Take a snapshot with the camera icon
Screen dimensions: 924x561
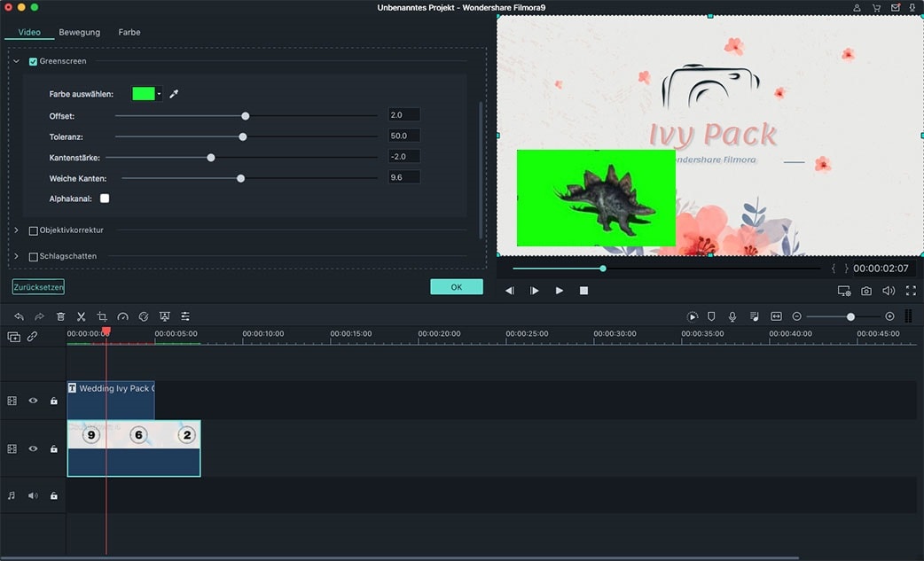click(866, 291)
